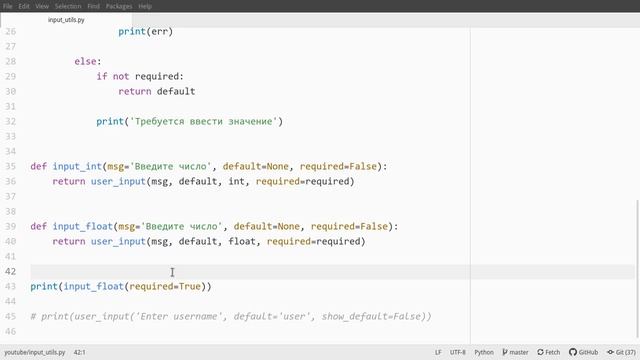Click the git branch icon beside master

coord(505,352)
